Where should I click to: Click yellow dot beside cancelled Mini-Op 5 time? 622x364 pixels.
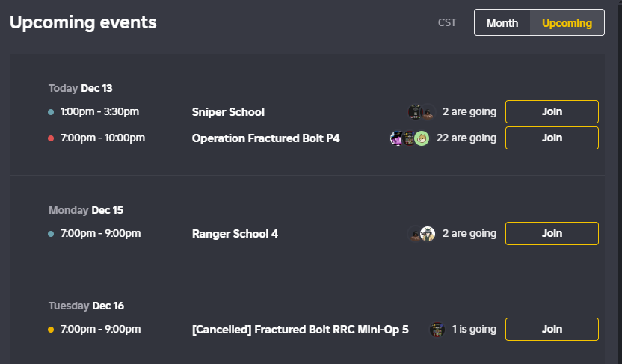click(x=51, y=330)
